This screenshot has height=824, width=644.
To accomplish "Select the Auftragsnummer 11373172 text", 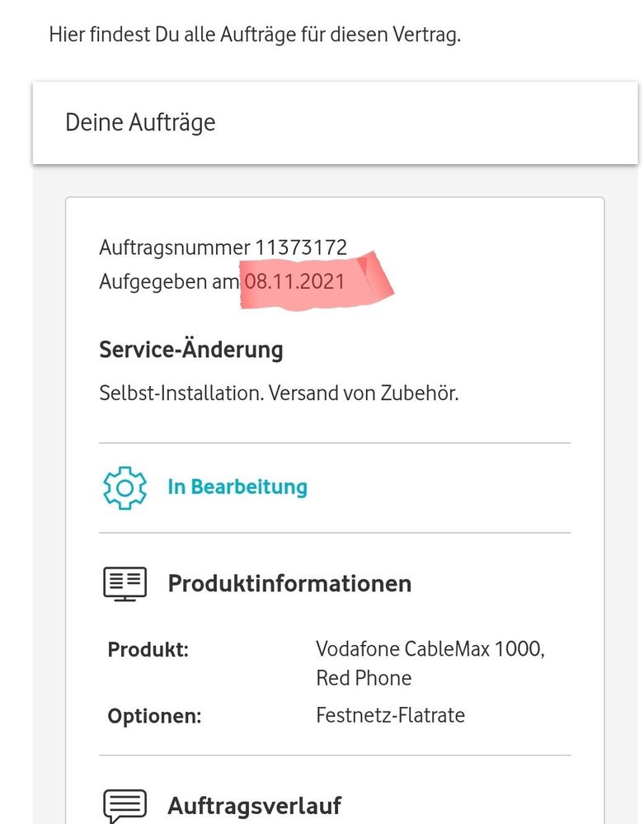I will [223, 247].
